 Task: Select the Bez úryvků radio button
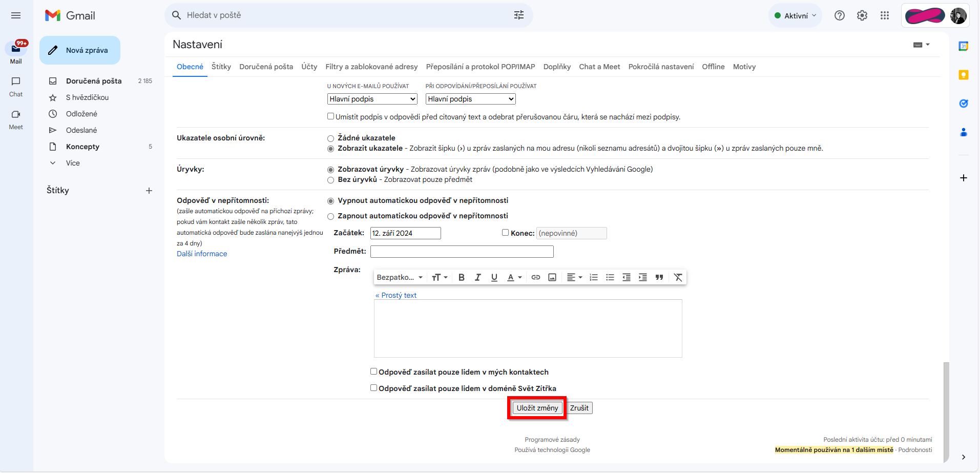click(330, 180)
